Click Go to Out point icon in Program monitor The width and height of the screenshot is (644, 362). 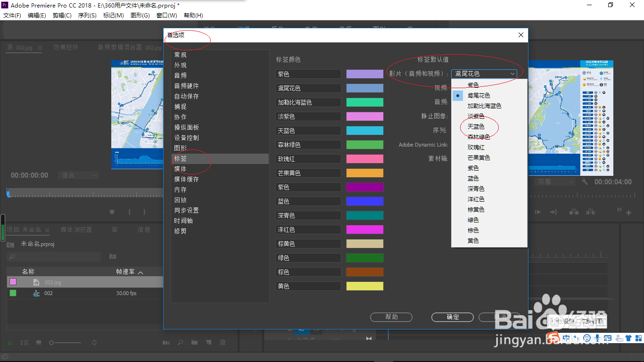[554, 212]
